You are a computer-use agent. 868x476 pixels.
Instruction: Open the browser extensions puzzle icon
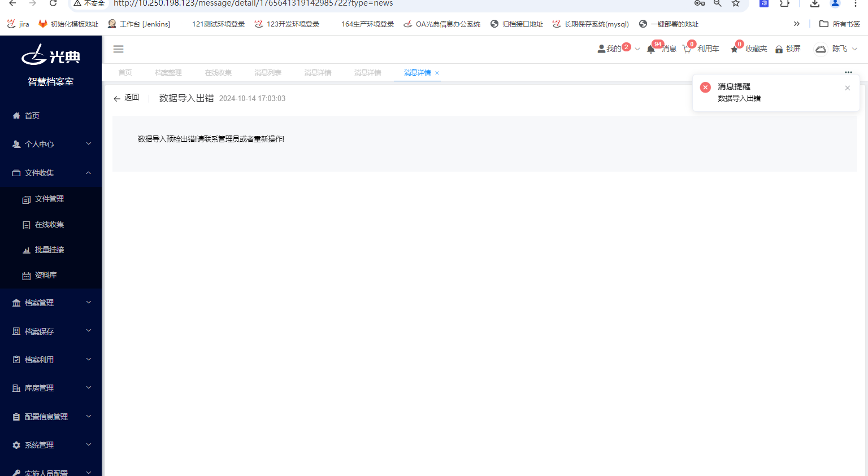coord(785,3)
